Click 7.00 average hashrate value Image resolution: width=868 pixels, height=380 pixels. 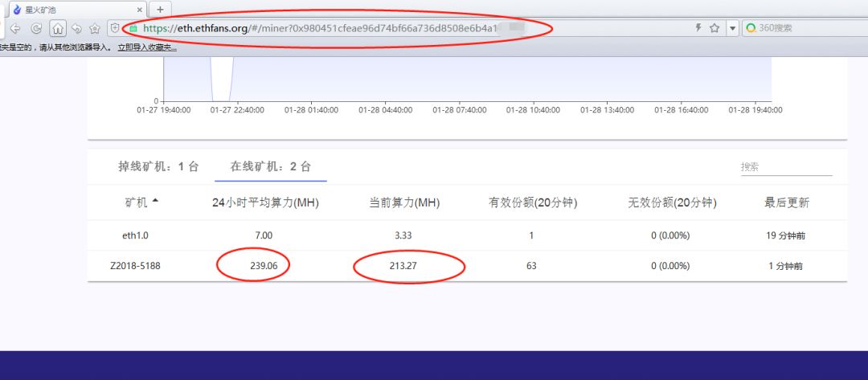pos(264,235)
